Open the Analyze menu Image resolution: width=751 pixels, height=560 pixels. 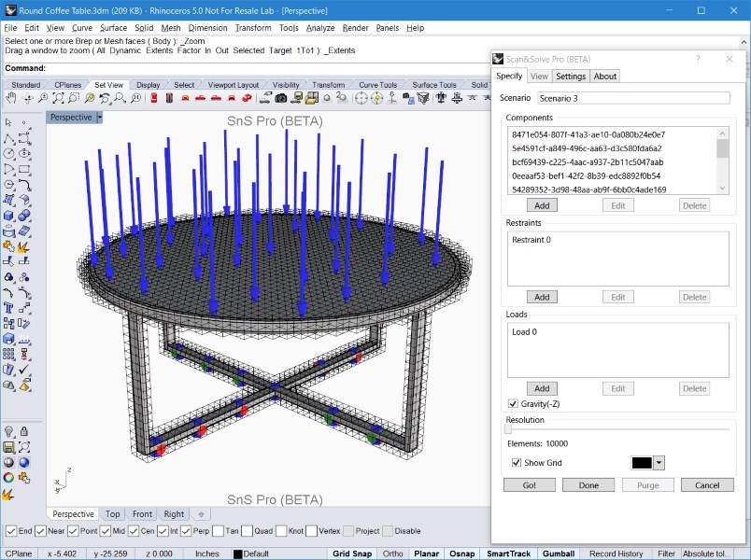click(320, 28)
